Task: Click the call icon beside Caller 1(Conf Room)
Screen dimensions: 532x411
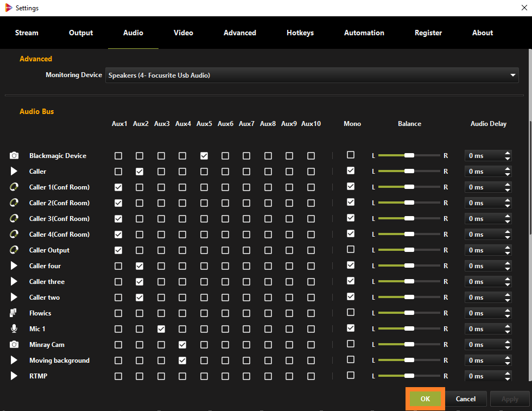Action: tap(14, 187)
